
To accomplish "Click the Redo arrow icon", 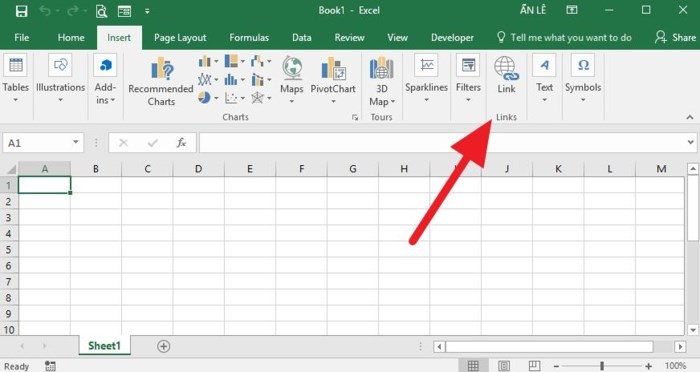I will 72,11.
